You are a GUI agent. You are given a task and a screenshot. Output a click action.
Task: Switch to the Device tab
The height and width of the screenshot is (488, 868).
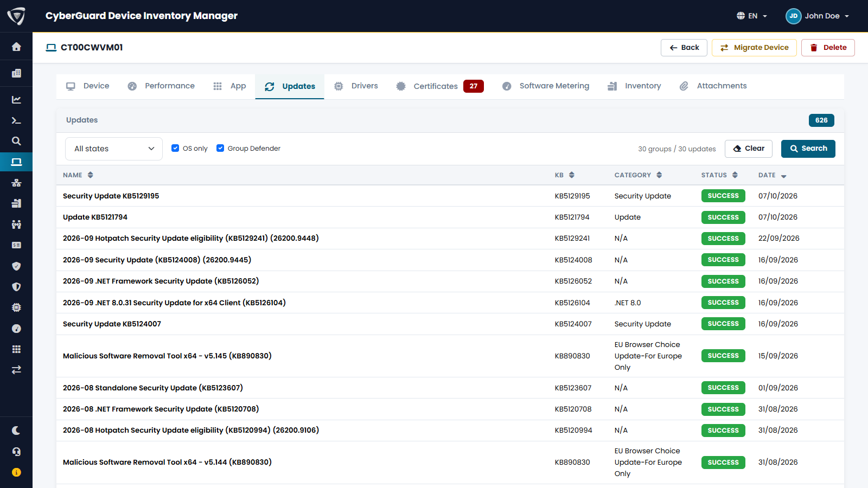88,86
